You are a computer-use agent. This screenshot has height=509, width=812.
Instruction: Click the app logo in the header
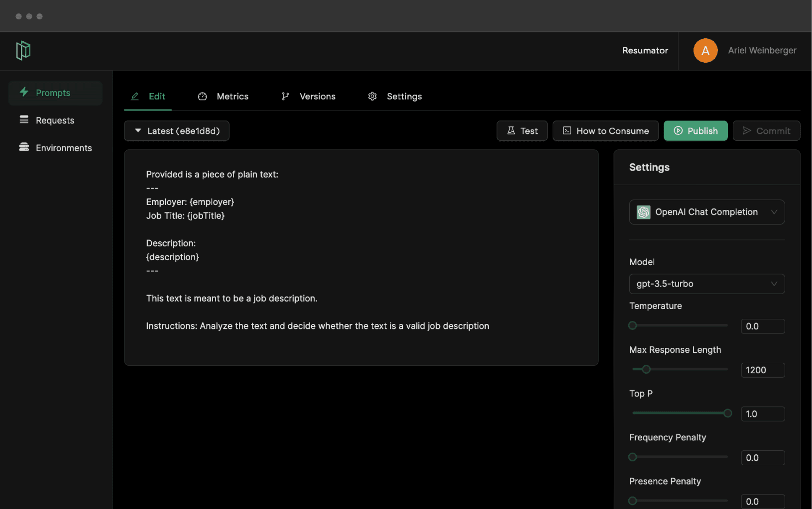(23, 50)
